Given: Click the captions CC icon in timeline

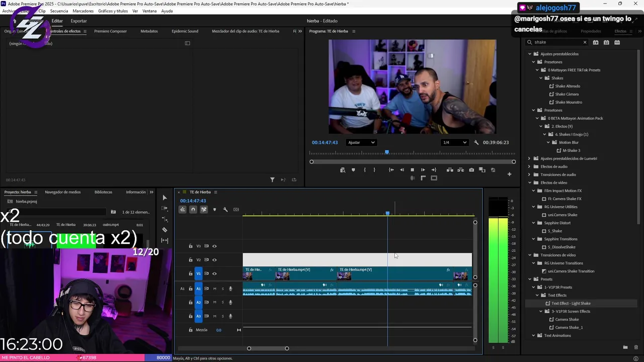Looking at the screenshot, I should [x=236, y=210].
